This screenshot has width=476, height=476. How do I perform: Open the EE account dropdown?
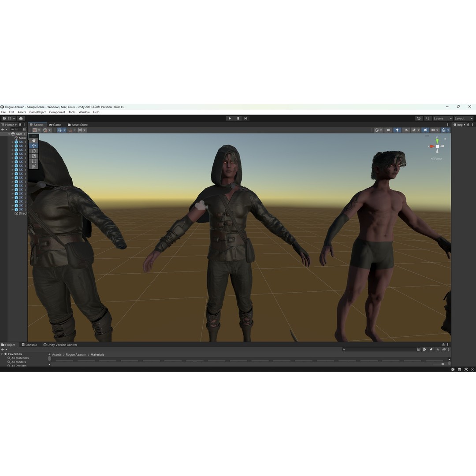pos(9,119)
